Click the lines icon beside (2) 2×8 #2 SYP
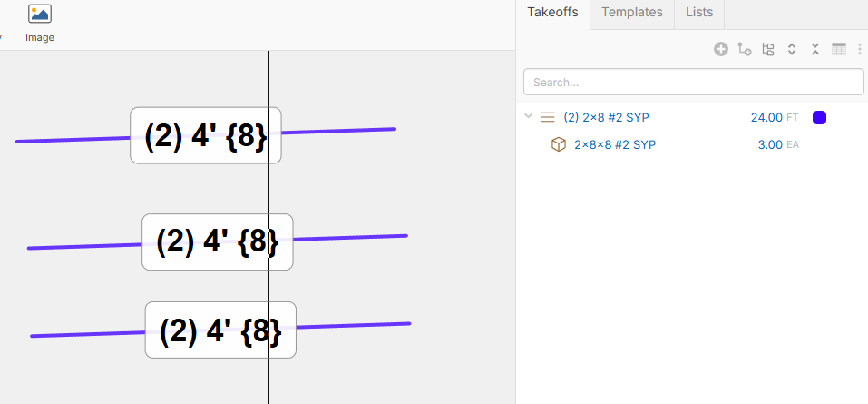The image size is (868, 404). [x=548, y=117]
